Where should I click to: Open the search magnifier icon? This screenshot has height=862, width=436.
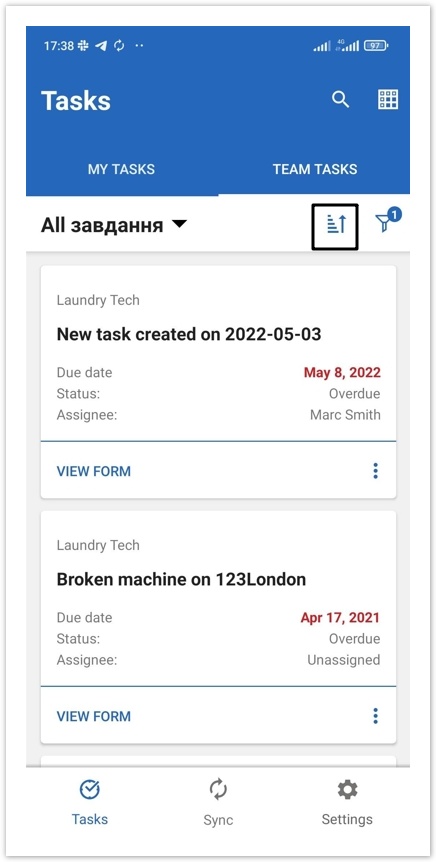(x=340, y=100)
